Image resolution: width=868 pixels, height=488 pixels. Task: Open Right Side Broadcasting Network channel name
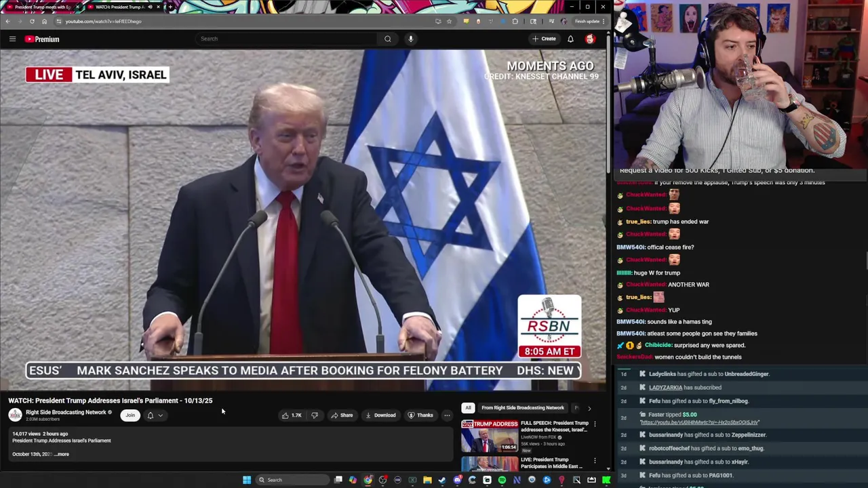click(x=66, y=412)
